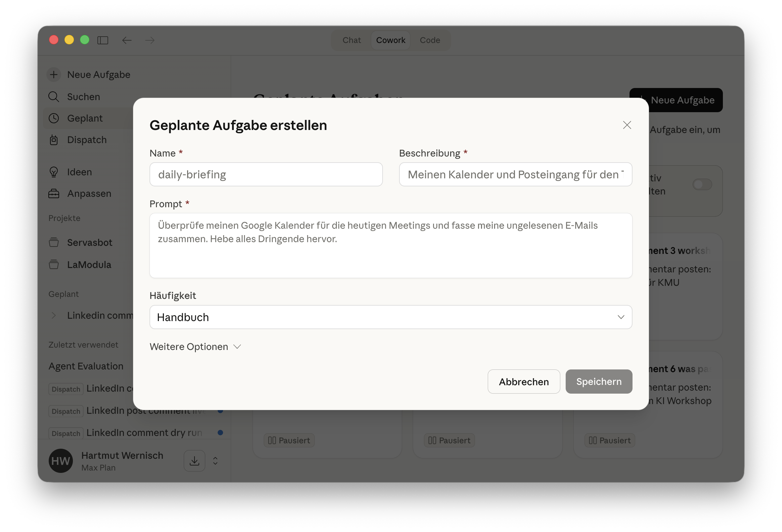Screen dimensions: 782x532
Task: Expand Weitere Optionen
Action: coord(195,347)
